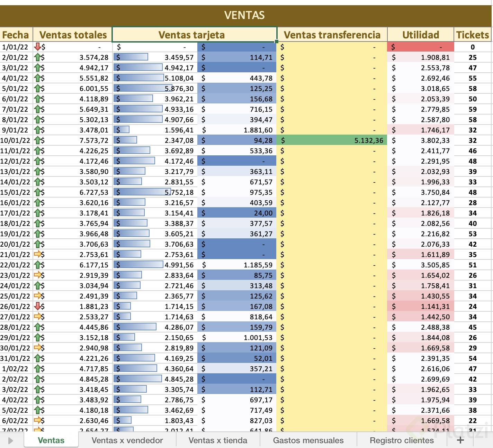493x448 pixels.
Task: Click the sheet tab scroll arrow
Action: click(x=10, y=440)
